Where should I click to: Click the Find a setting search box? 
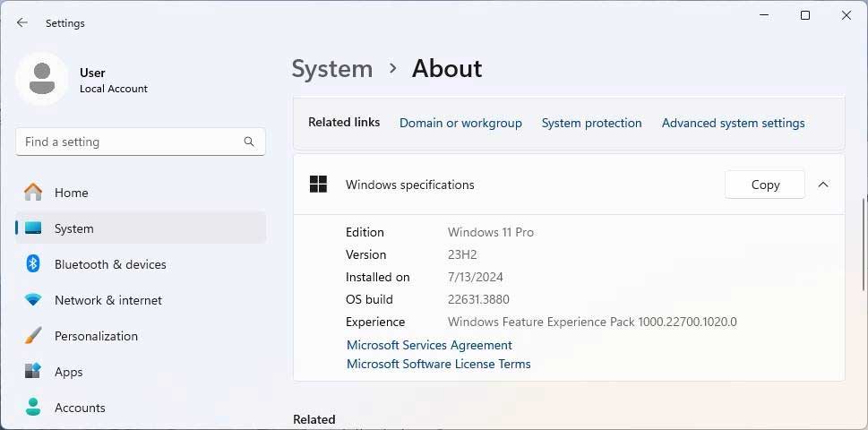pyautogui.click(x=130, y=142)
